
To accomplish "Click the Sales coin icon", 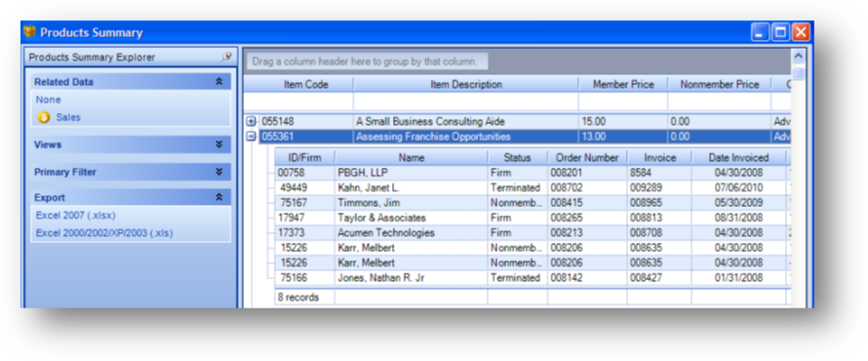I will pyautogui.click(x=44, y=117).
